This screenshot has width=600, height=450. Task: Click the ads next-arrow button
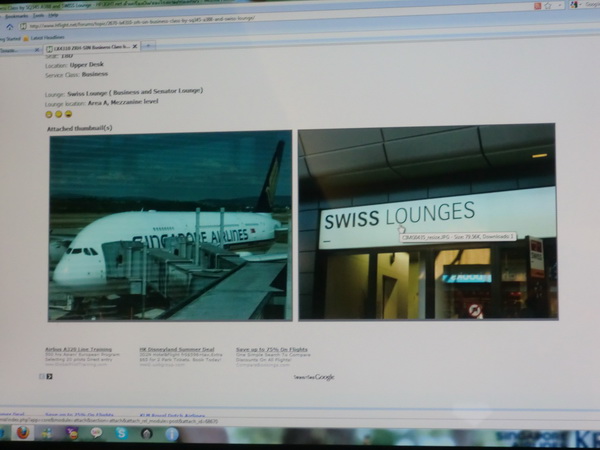click(x=49, y=377)
